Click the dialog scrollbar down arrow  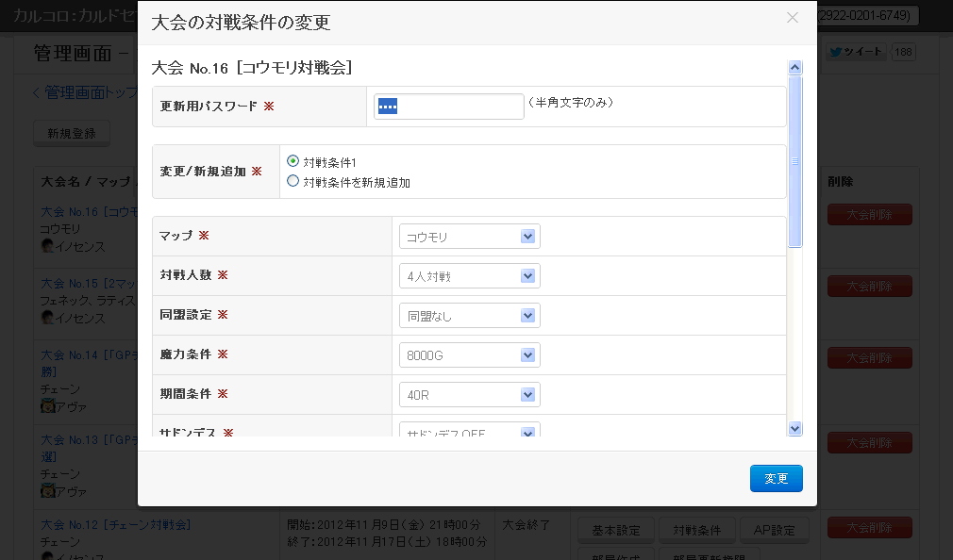click(x=794, y=428)
